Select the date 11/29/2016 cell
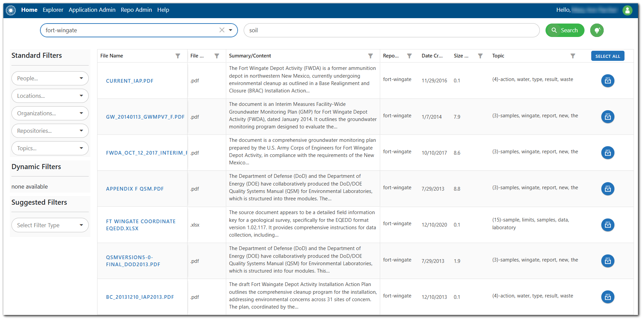The width and height of the screenshot is (644, 321). coord(434,81)
